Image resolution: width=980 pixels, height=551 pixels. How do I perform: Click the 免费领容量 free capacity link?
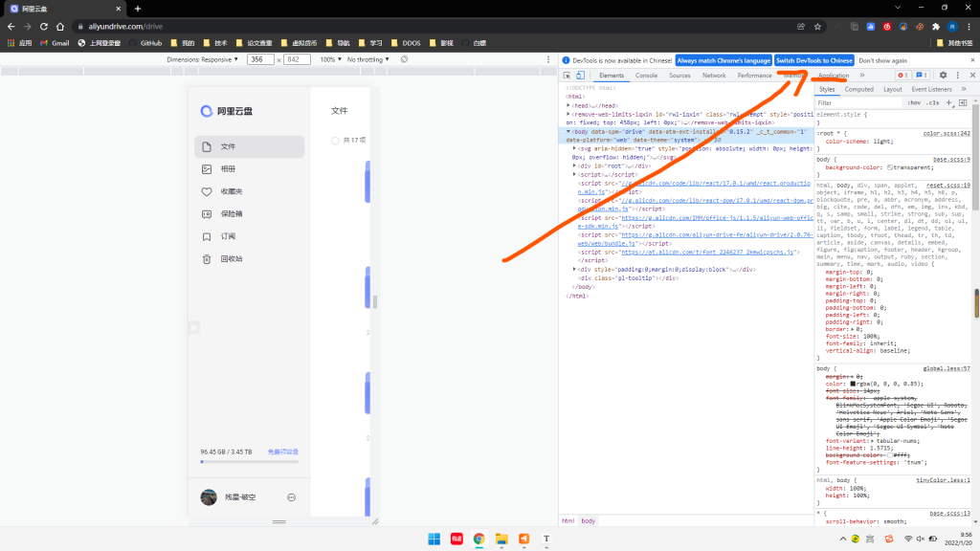(x=282, y=452)
